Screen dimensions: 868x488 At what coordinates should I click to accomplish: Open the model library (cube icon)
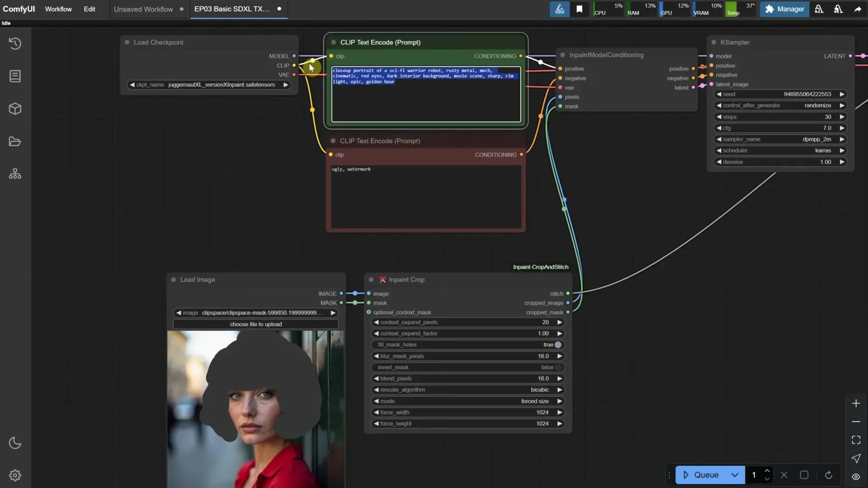click(x=15, y=108)
